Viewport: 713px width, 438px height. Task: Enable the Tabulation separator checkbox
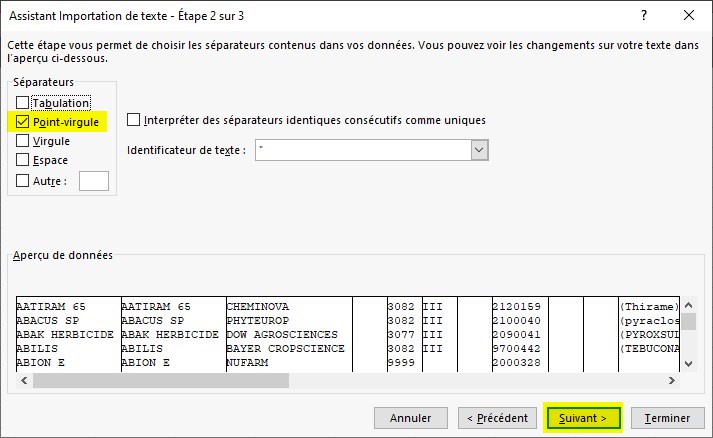point(23,103)
